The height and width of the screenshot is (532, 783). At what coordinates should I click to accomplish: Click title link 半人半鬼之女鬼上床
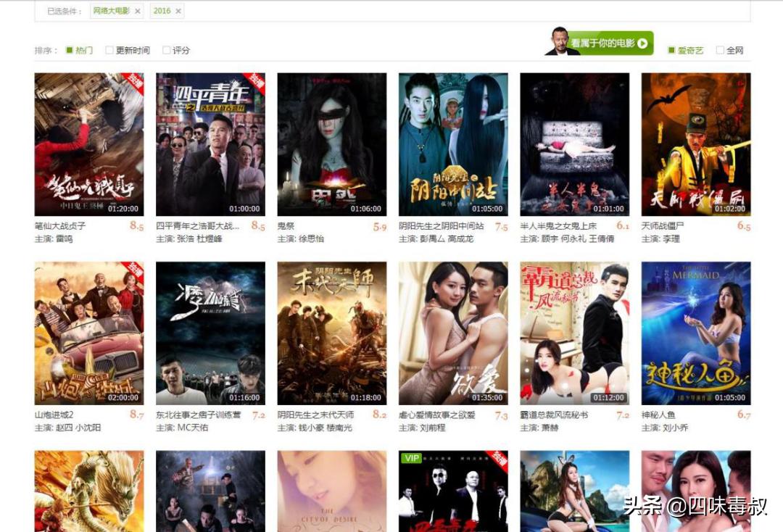[x=558, y=226]
